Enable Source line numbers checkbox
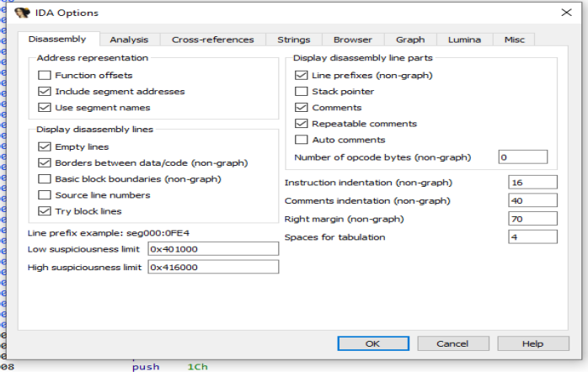The width and height of the screenshot is (588, 372). [45, 195]
